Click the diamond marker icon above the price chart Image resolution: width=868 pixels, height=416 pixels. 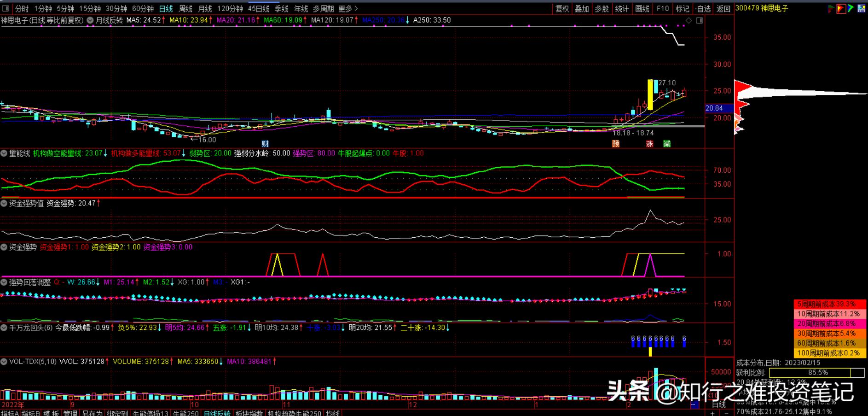click(689, 20)
